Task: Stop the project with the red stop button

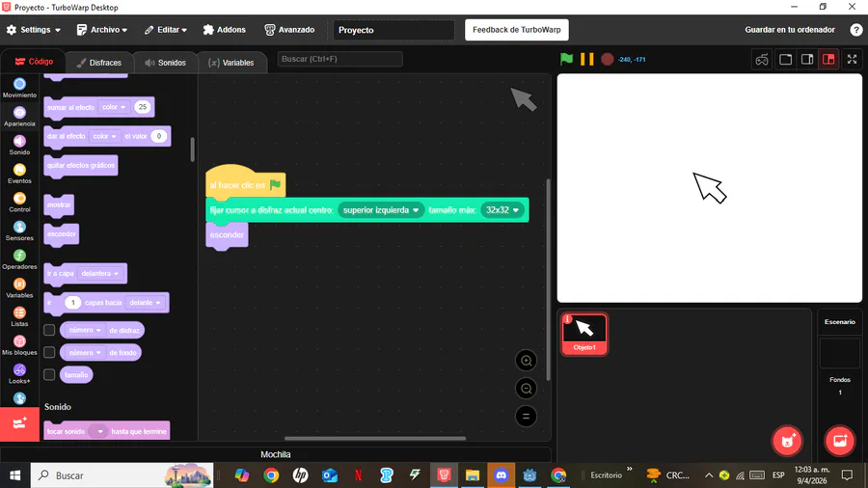Action: 608,59
